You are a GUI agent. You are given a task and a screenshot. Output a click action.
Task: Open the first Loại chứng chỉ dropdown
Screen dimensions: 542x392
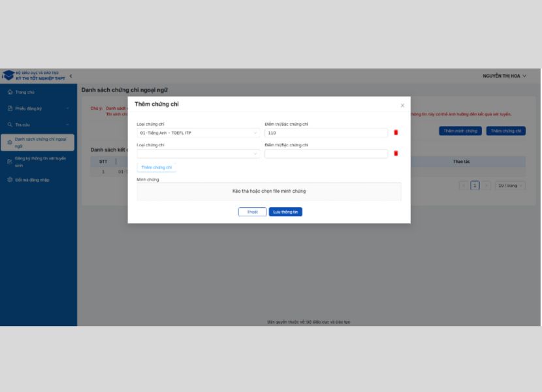pyautogui.click(x=198, y=133)
